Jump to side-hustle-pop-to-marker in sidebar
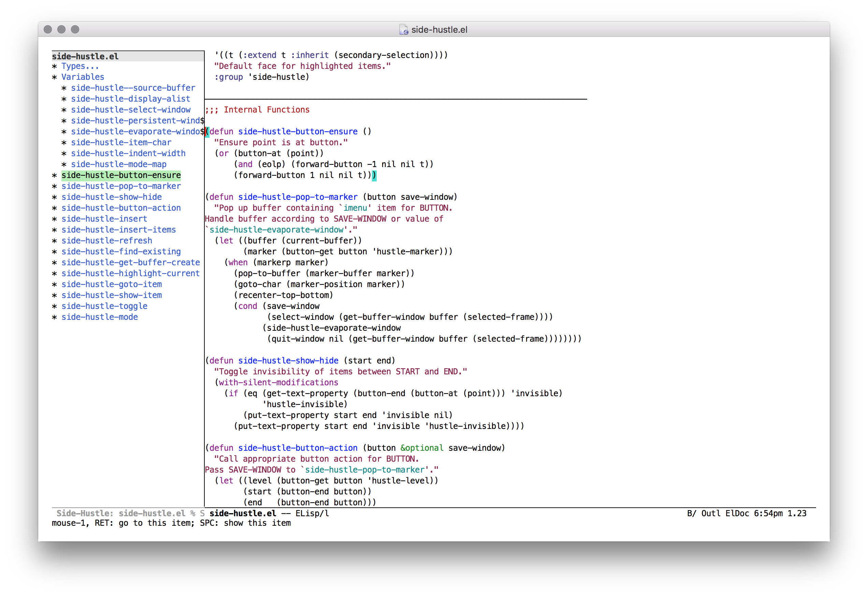Viewport: 868px width, 596px height. point(121,186)
